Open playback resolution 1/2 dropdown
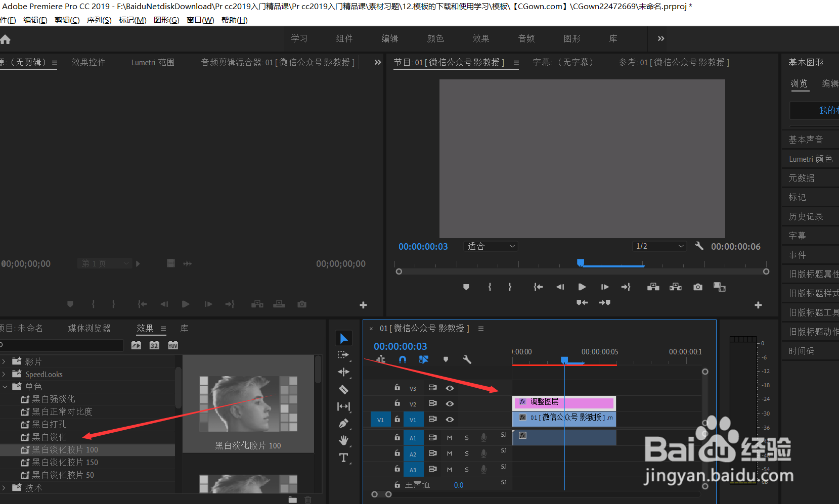The width and height of the screenshot is (839, 504). [659, 246]
